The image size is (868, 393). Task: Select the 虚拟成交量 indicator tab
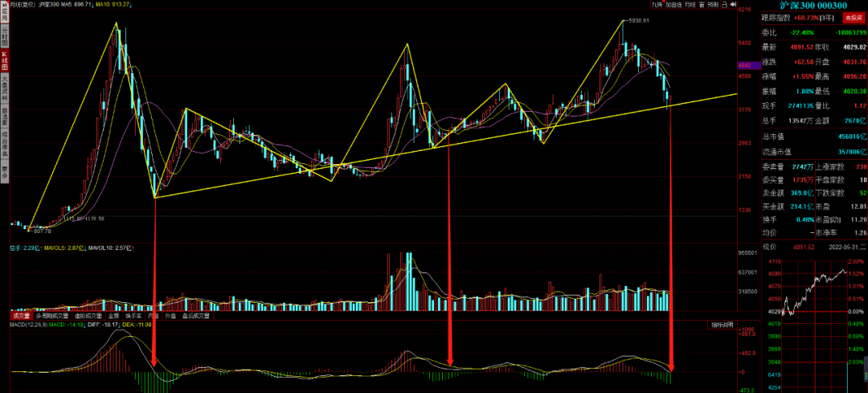coord(88,316)
